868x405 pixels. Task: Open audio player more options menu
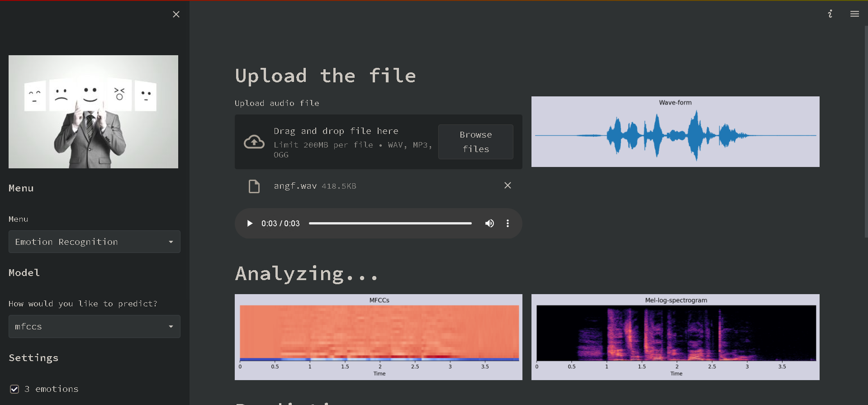[508, 224]
